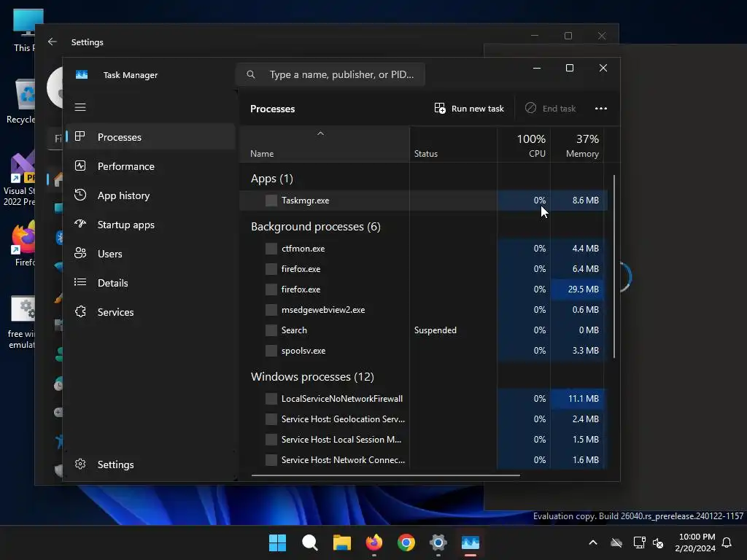
Task: Open the Services page
Action: (150, 312)
